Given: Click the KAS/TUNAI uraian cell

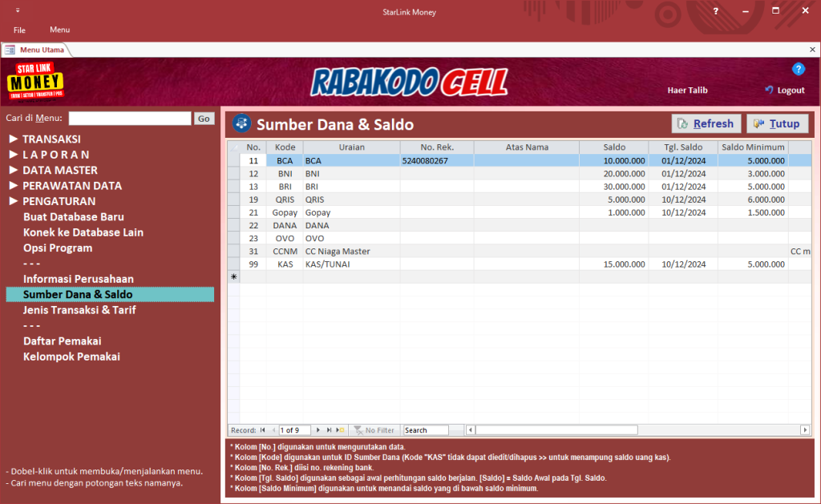Looking at the screenshot, I should pos(351,264).
